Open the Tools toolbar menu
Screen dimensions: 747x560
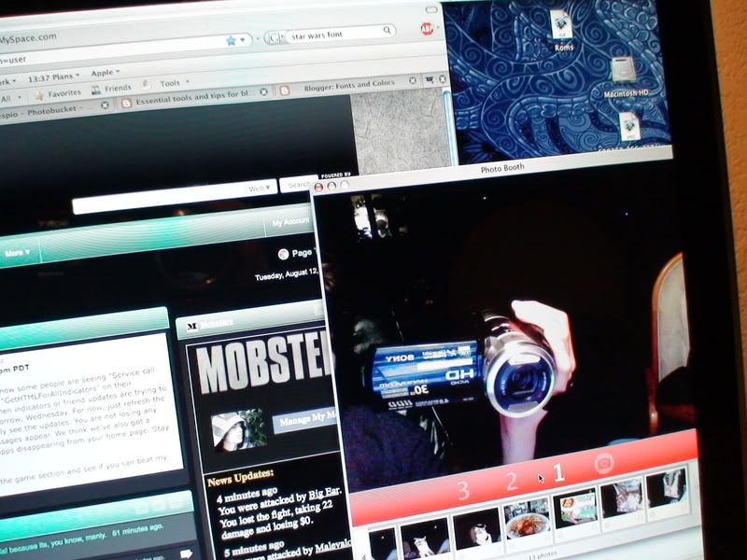point(173,83)
